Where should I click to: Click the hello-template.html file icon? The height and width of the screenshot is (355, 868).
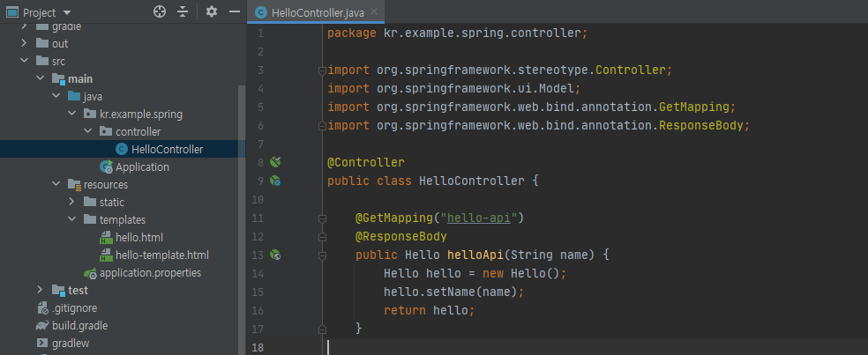coord(106,255)
